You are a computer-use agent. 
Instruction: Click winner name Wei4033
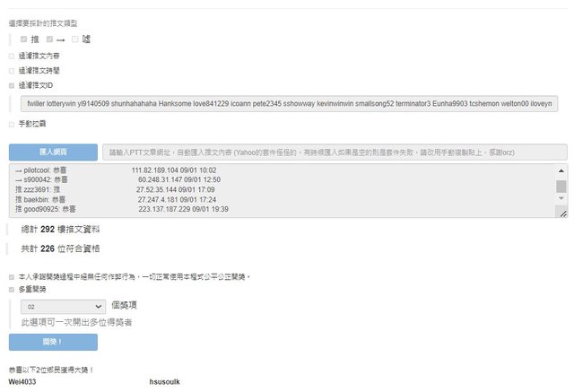point(22,381)
